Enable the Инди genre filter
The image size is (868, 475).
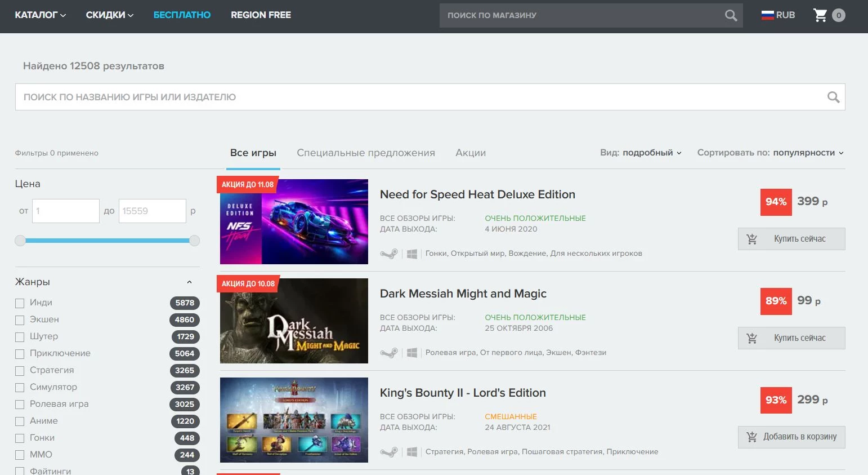(19, 303)
